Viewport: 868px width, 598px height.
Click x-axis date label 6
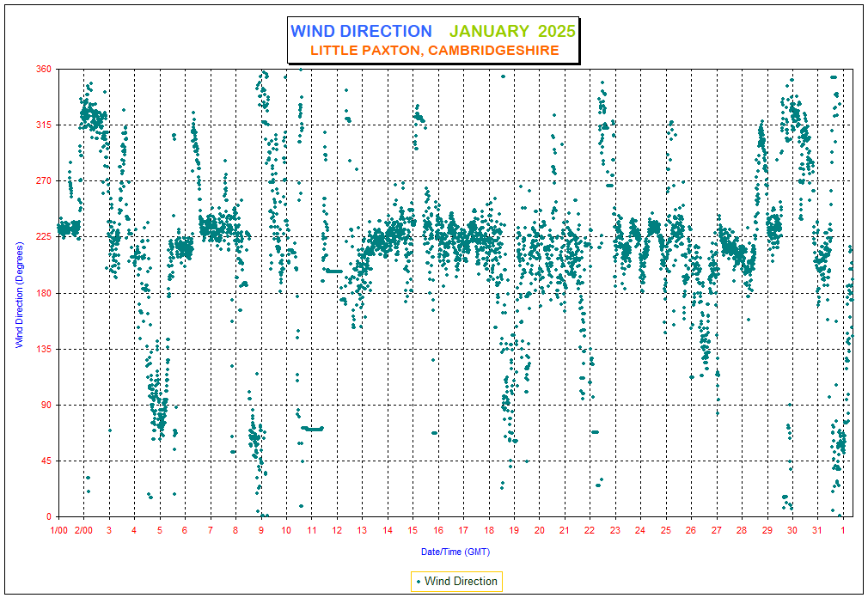click(x=185, y=530)
